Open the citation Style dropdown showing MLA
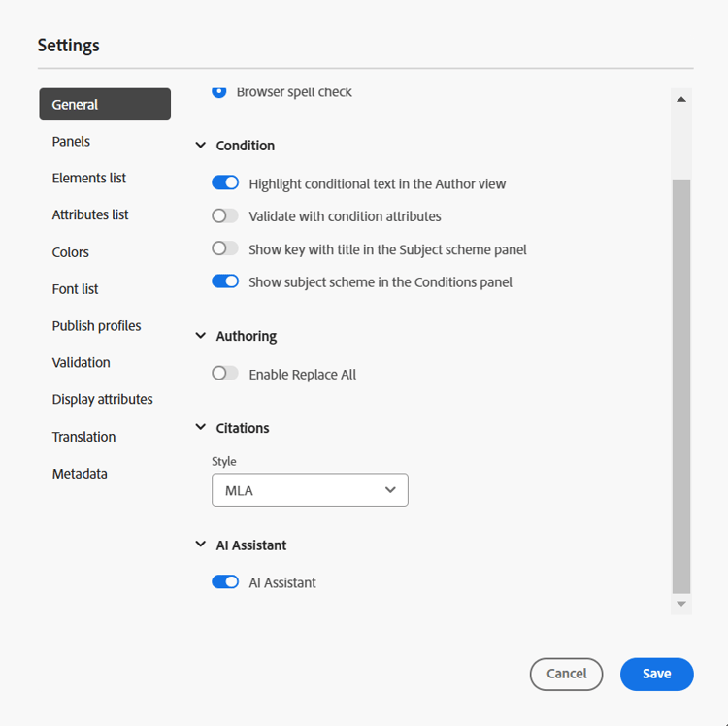This screenshot has height=726, width=728. click(310, 490)
